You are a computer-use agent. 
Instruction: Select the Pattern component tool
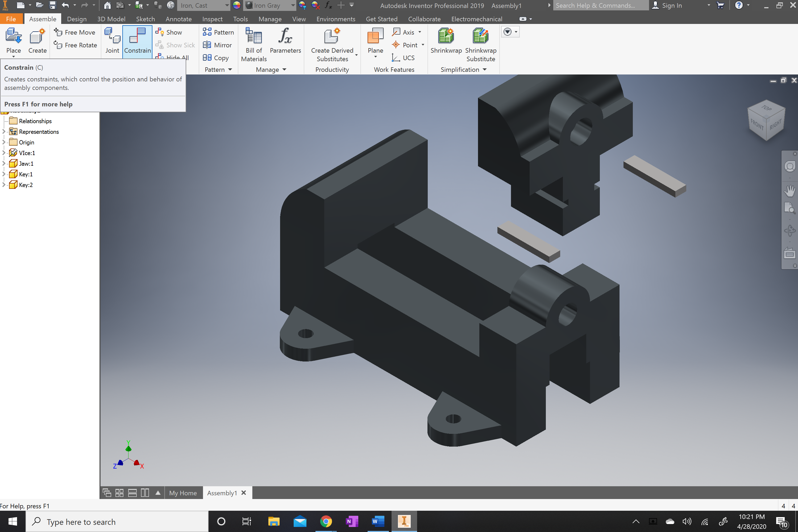click(x=218, y=32)
